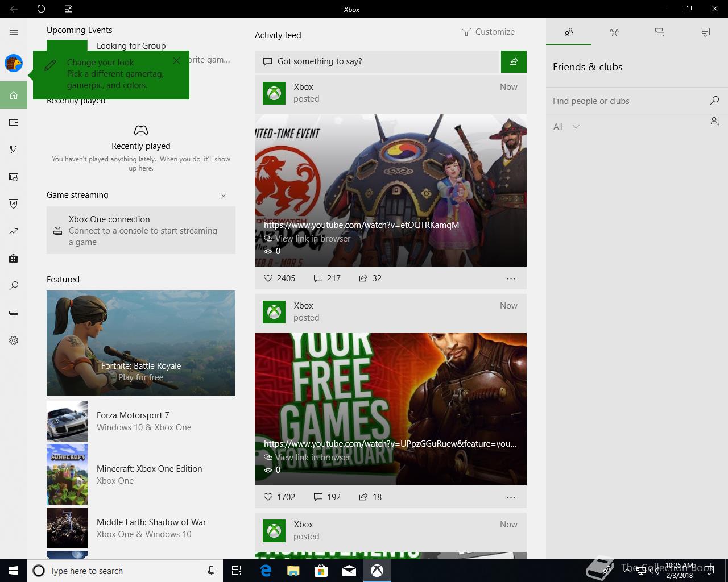Switch to Activity alerts tab icon
The height and width of the screenshot is (582, 728).
click(705, 32)
